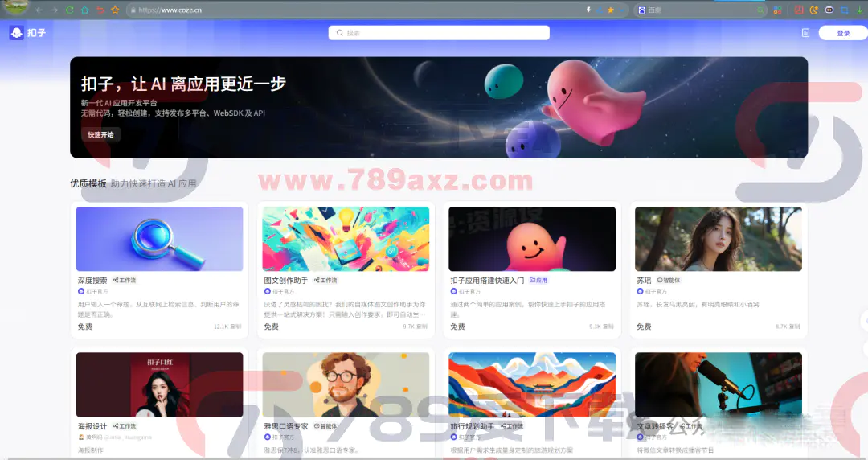Open the document icon beside login button

[805, 33]
